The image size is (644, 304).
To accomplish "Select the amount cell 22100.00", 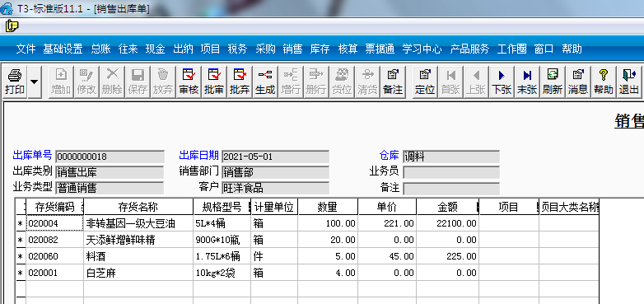I will (x=448, y=223).
